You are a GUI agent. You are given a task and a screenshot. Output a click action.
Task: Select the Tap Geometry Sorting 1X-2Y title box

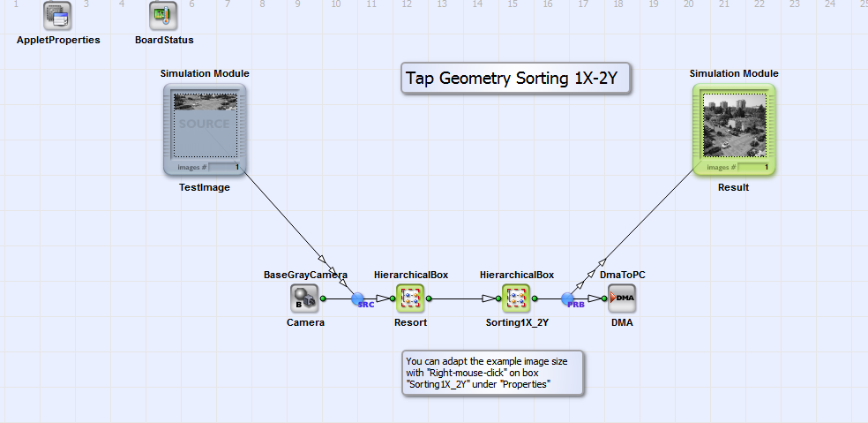(x=516, y=79)
